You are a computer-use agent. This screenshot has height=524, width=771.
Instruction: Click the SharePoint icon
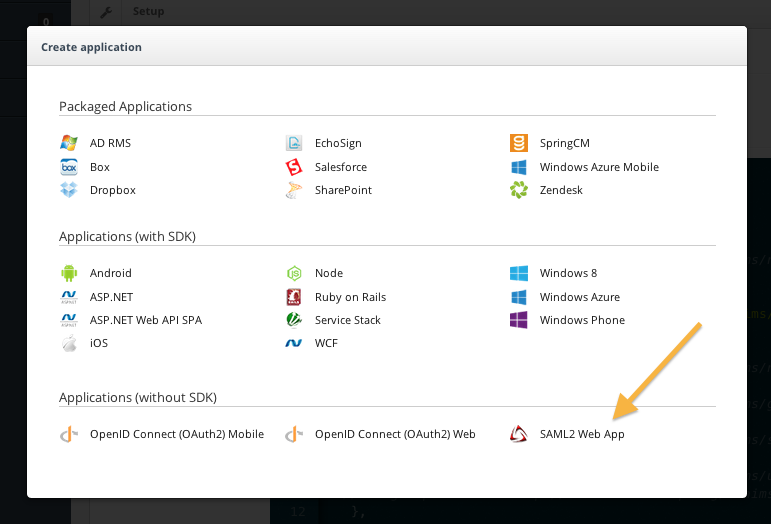pos(294,190)
